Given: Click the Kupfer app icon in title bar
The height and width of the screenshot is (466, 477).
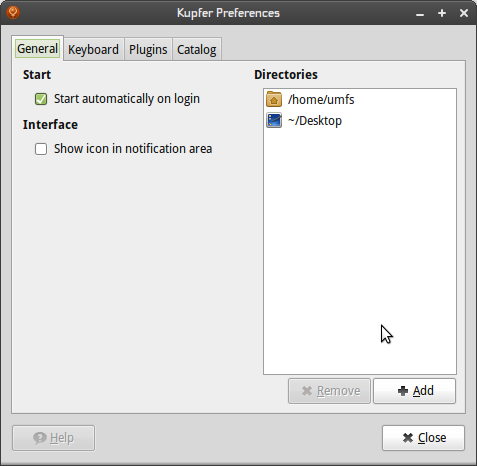Looking at the screenshot, I should point(13,13).
